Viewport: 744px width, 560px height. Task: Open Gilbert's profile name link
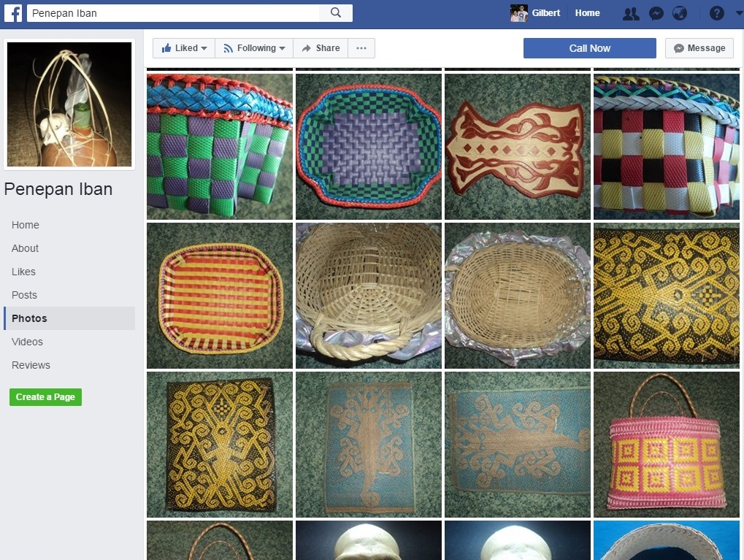click(x=545, y=13)
